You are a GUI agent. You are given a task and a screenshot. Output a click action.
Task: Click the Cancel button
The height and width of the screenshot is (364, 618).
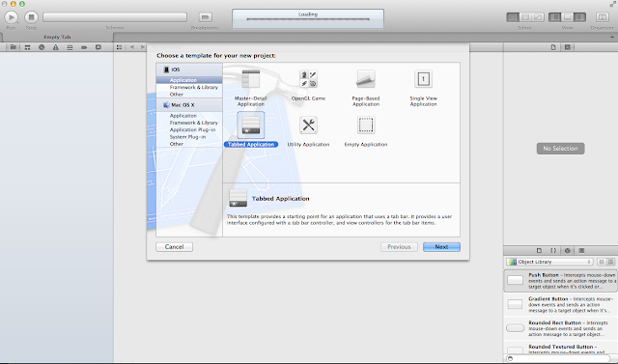coord(174,247)
